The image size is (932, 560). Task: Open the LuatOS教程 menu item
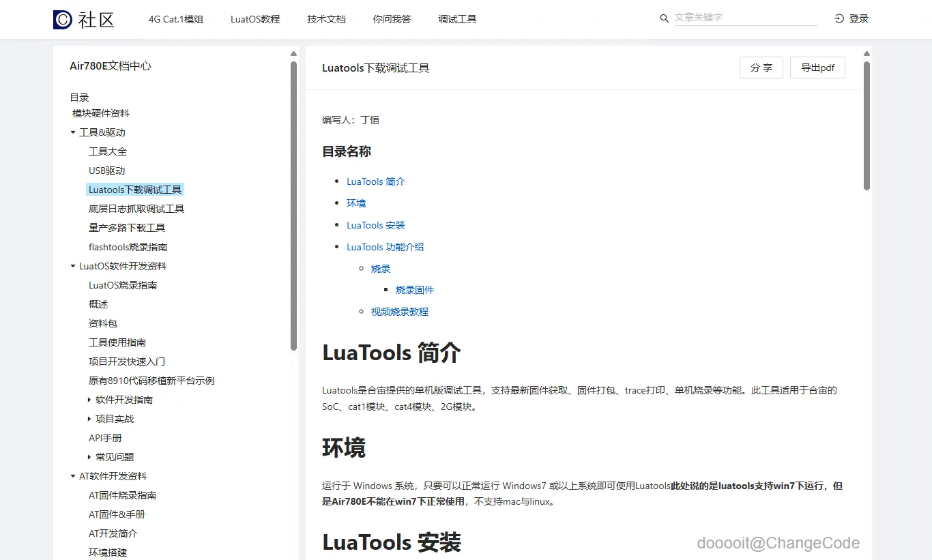click(254, 19)
